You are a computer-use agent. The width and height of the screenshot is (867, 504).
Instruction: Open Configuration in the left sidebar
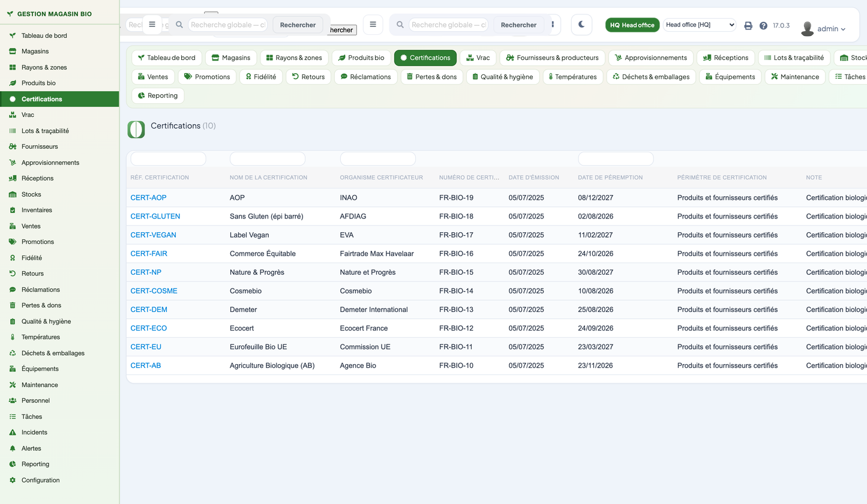[59, 480]
